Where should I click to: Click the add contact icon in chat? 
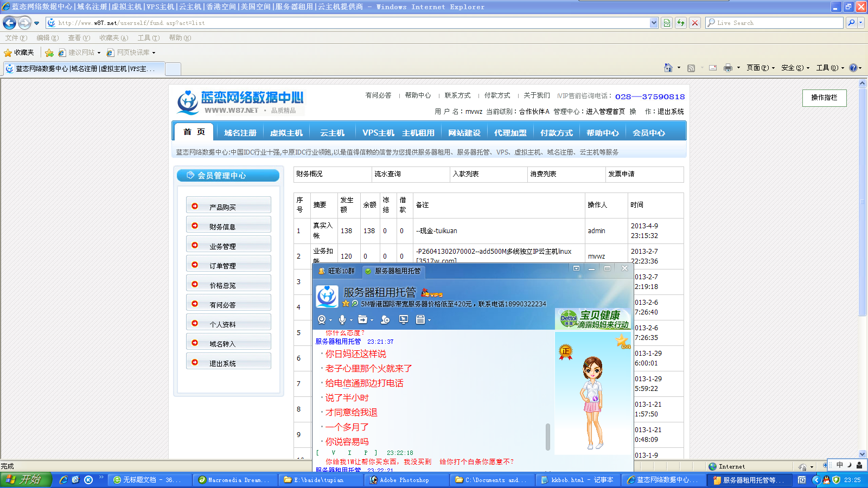pyautogui.click(x=385, y=320)
